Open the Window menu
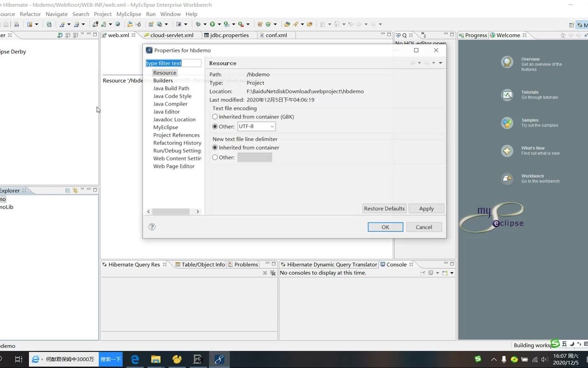Image resolution: width=588 pixels, height=368 pixels. tap(170, 14)
